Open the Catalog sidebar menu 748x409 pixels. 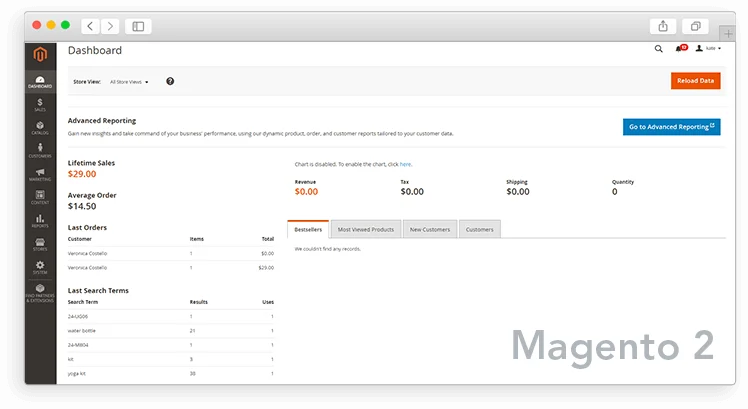[x=40, y=128]
